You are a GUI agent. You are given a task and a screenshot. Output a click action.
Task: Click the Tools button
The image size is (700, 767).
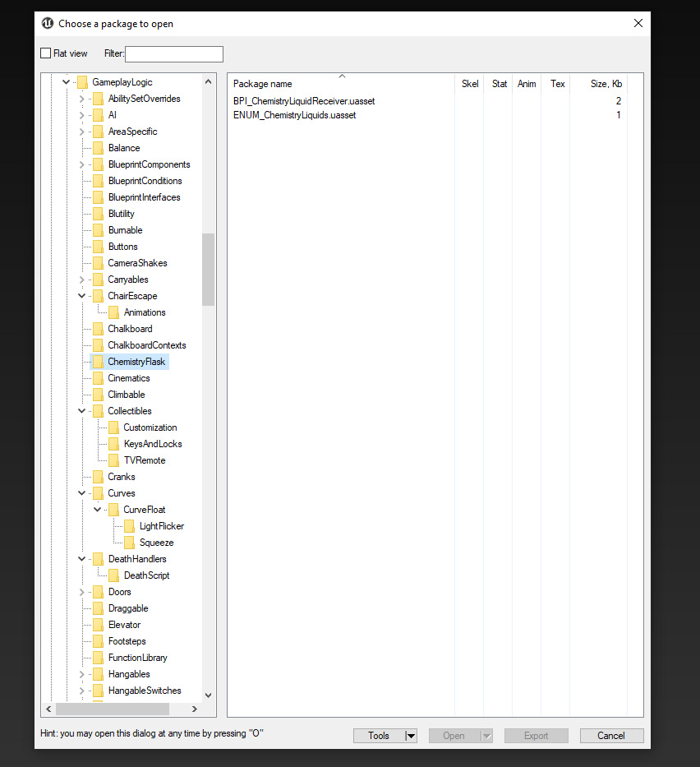click(x=379, y=736)
